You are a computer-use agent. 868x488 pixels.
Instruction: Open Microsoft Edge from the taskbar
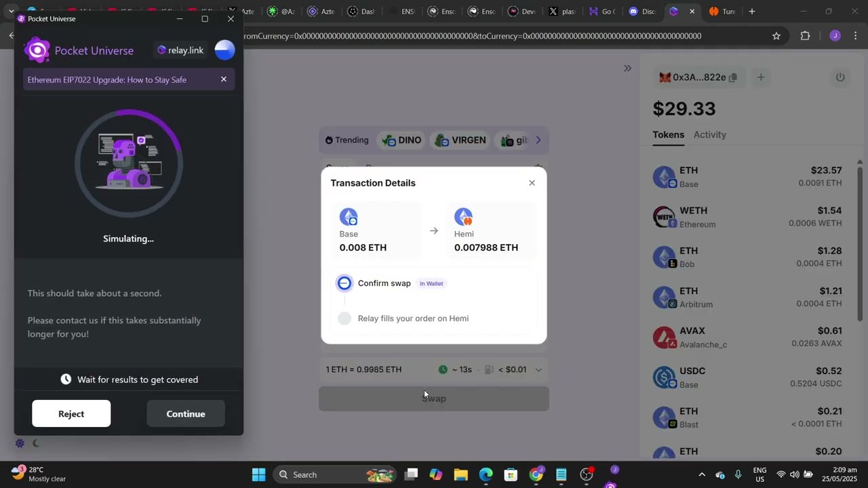click(x=486, y=474)
